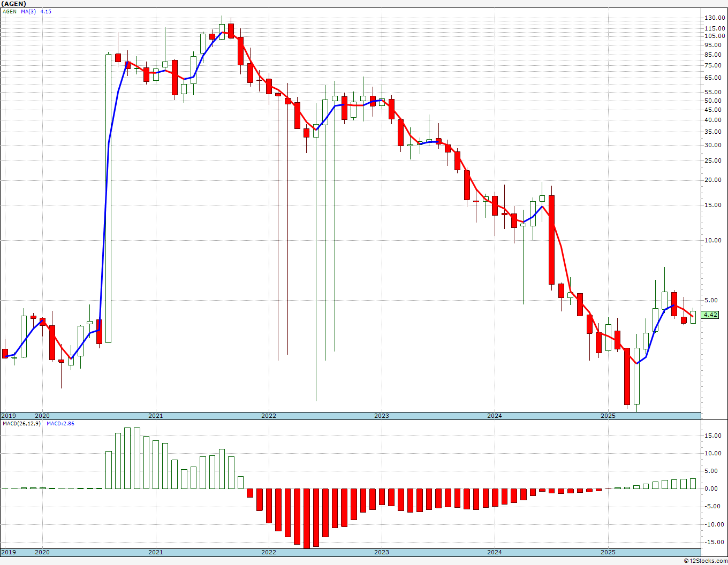728x565 pixels.
Task: Select 2024 on the MACD panel time axis
Action: point(494,552)
